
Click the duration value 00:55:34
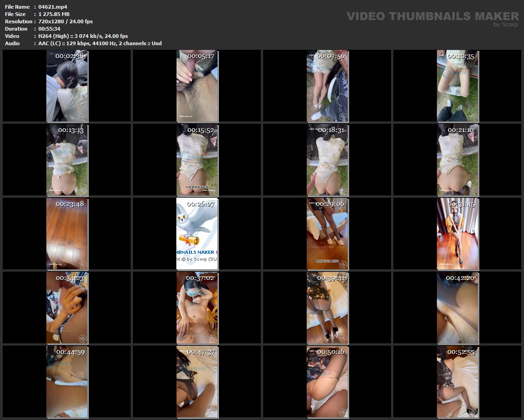click(49, 29)
